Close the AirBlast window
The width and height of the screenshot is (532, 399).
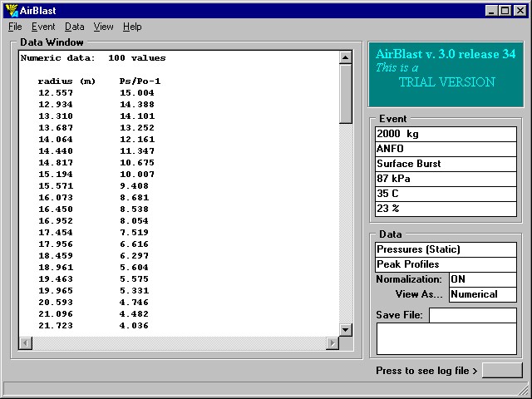coord(520,11)
